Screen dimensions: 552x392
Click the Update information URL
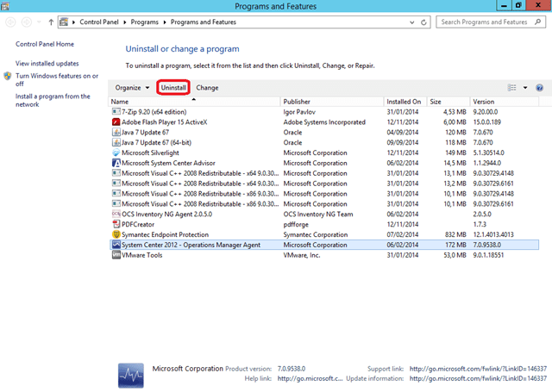(x=478, y=378)
